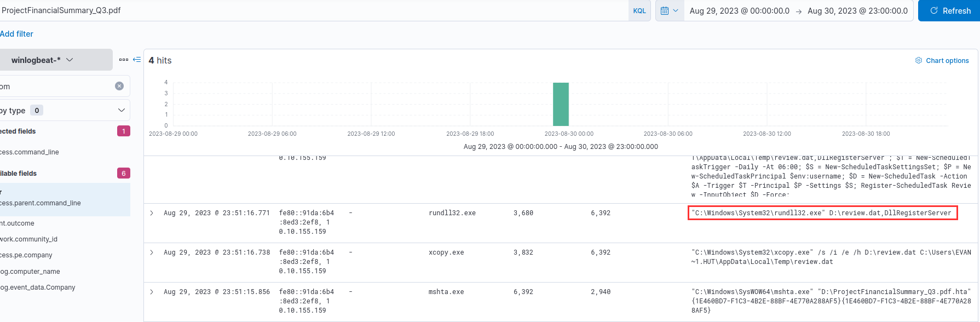This screenshot has height=322, width=980.
Task: Select the network.community_id field
Action: coord(28,239)
